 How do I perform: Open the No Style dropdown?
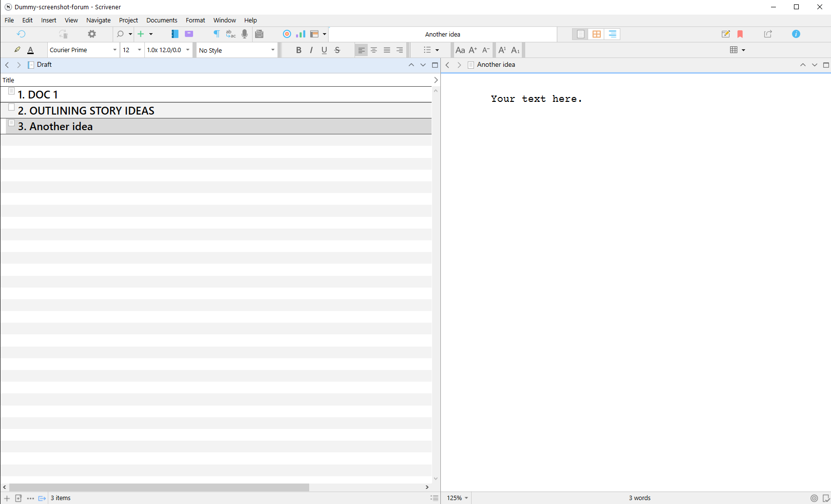(237, 50)
